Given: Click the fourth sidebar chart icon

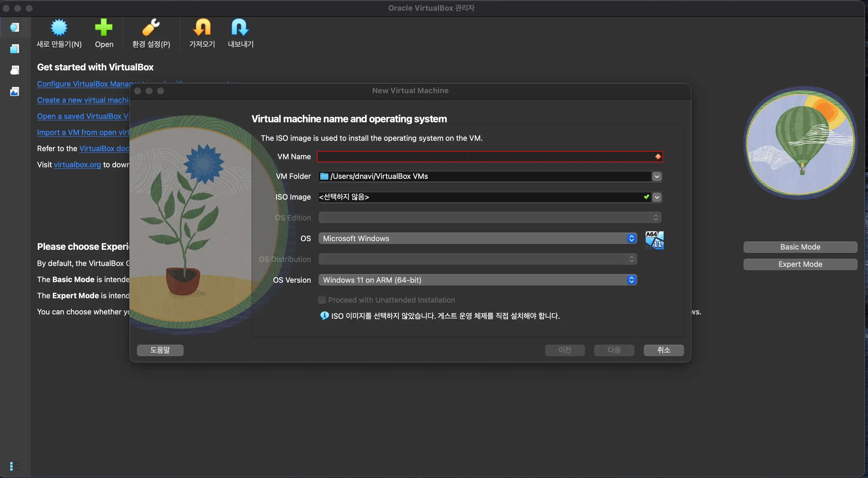Looking at the screenshot, I should pos(14,91).
